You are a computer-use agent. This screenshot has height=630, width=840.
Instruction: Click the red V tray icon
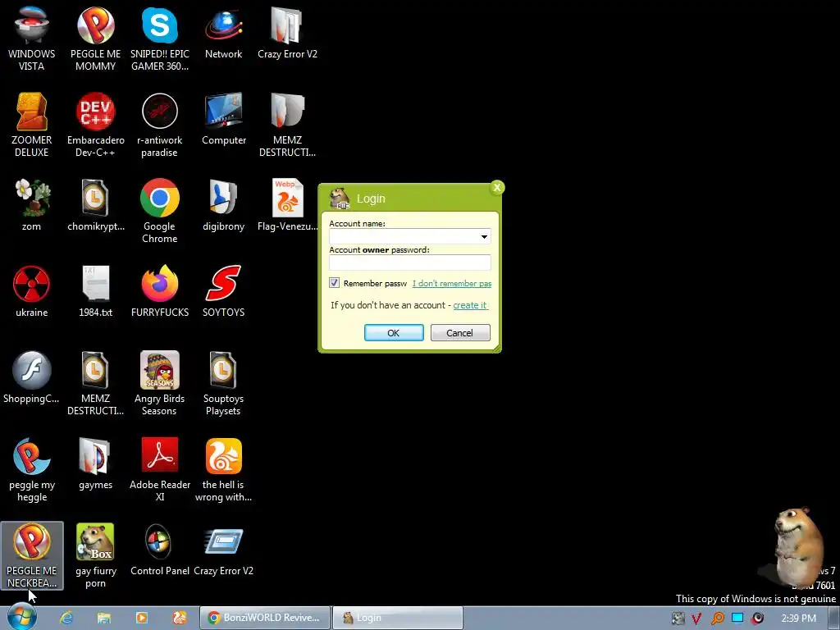pyautogui.click(x=696, y=619)
